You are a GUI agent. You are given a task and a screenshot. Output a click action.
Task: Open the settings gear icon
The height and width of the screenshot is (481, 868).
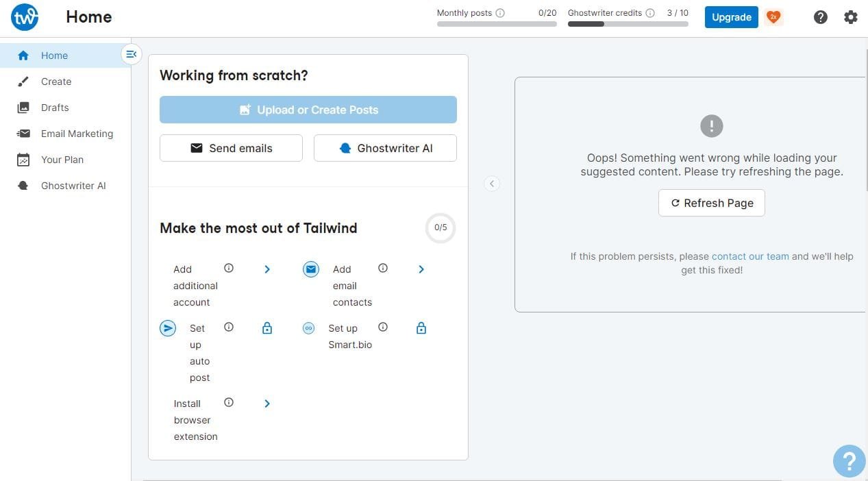pos(850,16)
